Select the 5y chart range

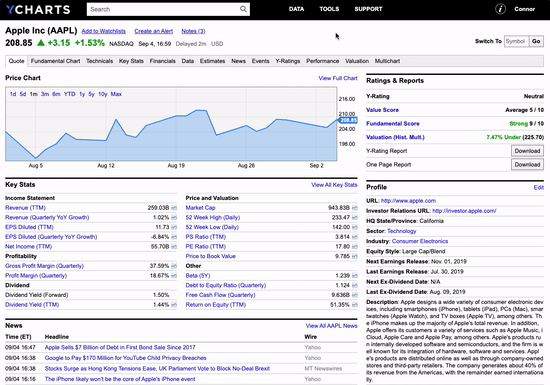point(92,94)
